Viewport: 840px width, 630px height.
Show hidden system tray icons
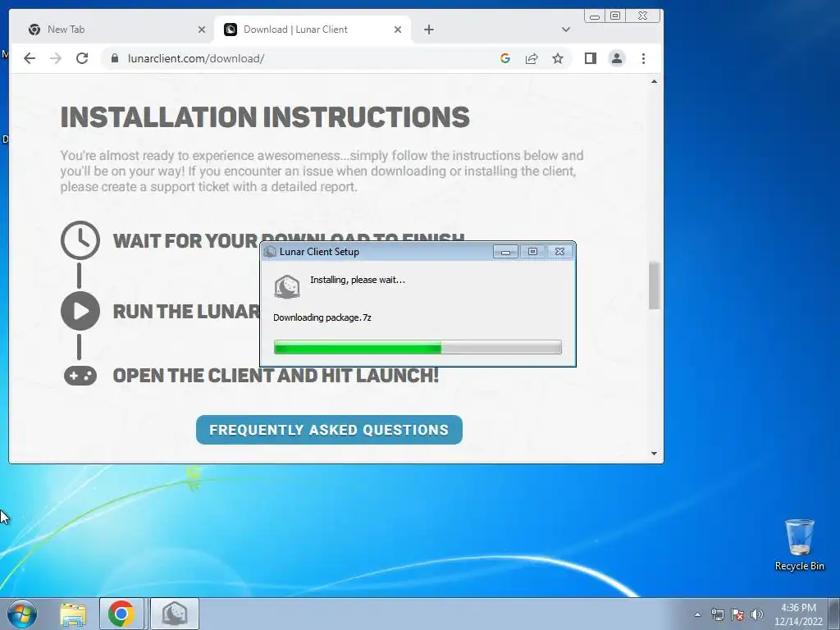697,614
